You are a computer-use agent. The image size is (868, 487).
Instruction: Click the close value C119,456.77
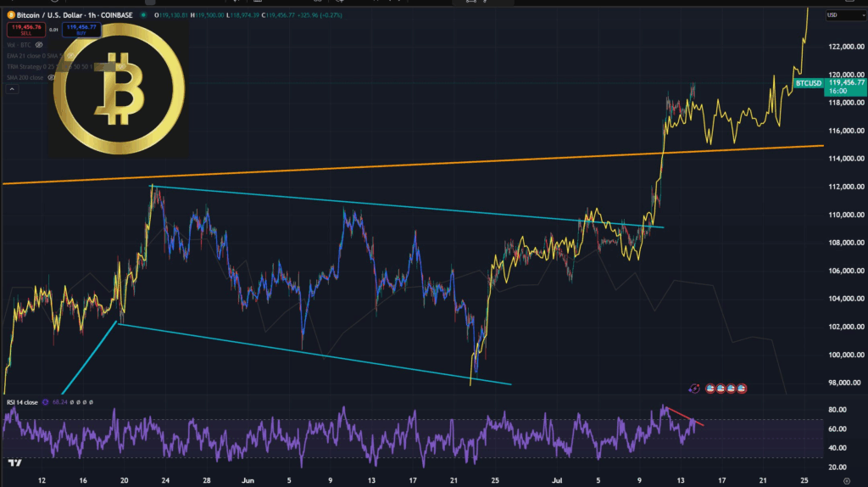click(278, 15)
